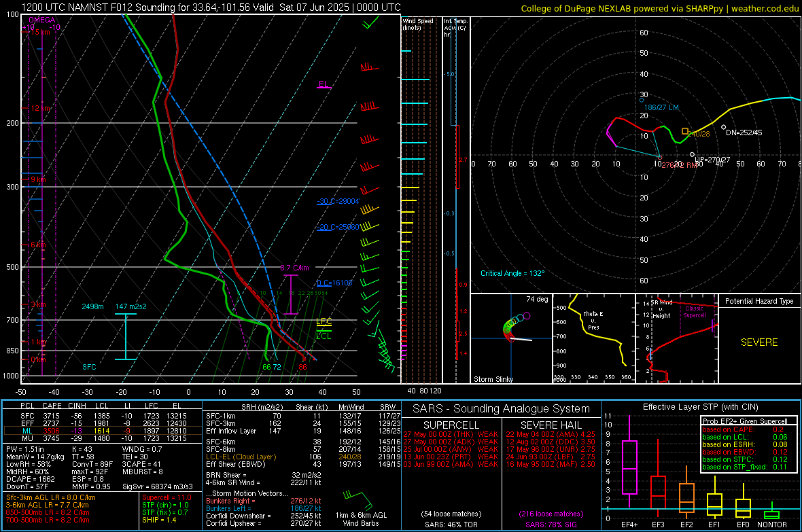Select the SigSvr = 68374 m3/s3 value
The height and width of the screenshot is (532, 802).
pyautogui.click(x=158, y=486)
